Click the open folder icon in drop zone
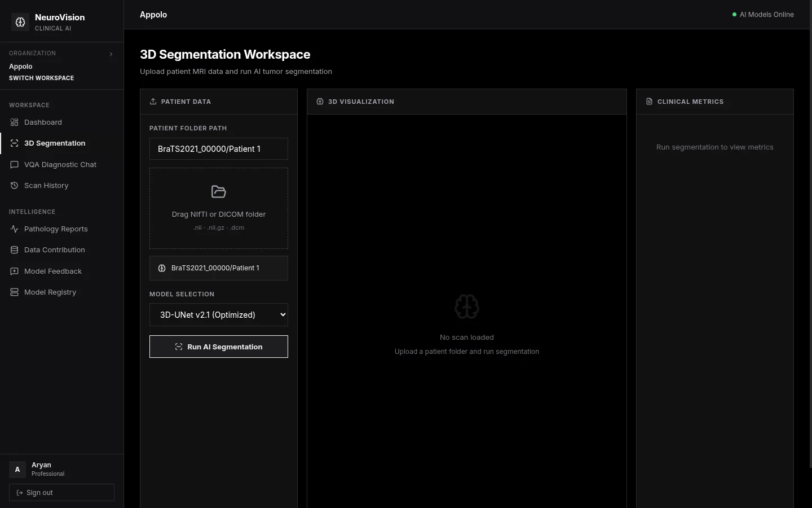The image size is (812, 508). (x=219, y=192)
